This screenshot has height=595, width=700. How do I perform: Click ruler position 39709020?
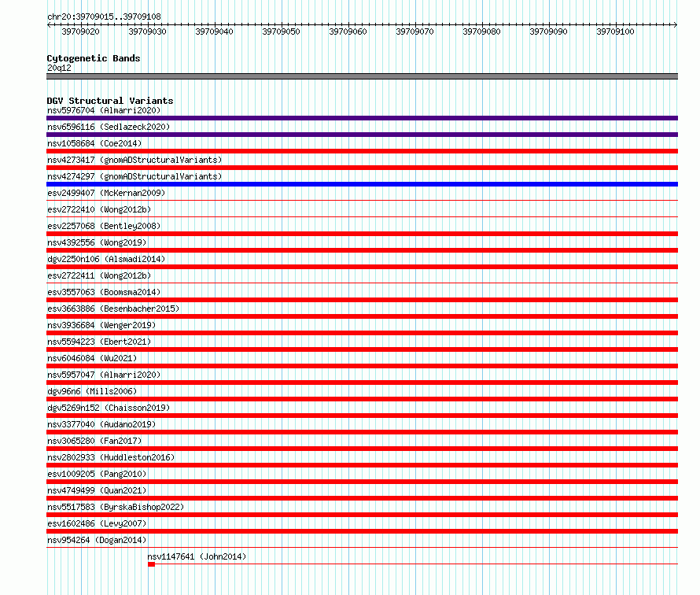(x=80, y=31)
